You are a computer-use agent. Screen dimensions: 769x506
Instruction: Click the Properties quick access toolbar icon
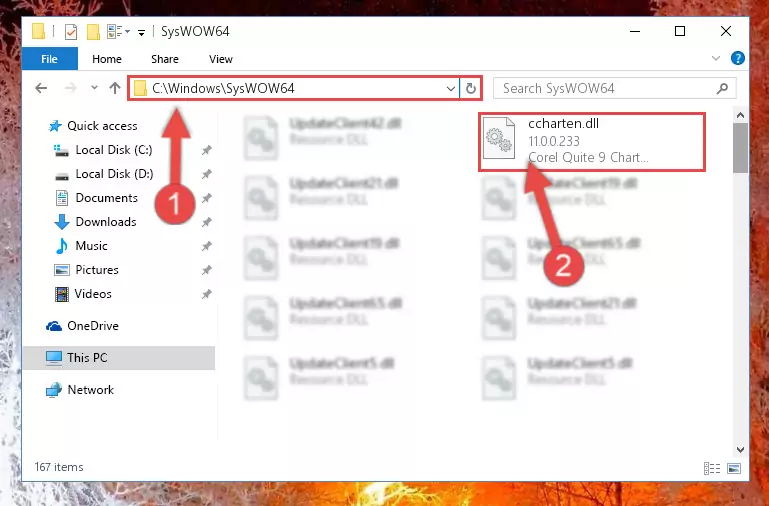click(71, 32)
